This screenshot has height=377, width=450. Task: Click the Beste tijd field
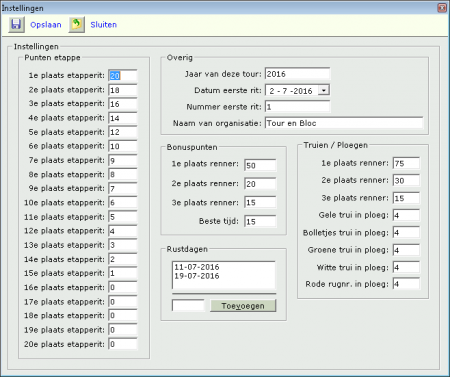coord(260,221)
